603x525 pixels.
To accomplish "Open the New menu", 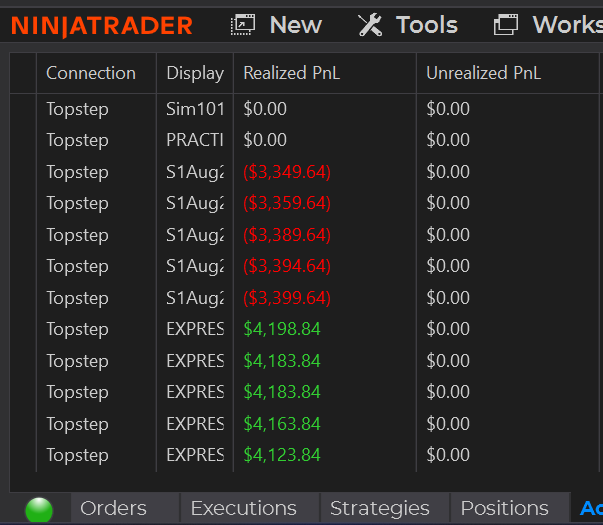I will click(296, 25).
